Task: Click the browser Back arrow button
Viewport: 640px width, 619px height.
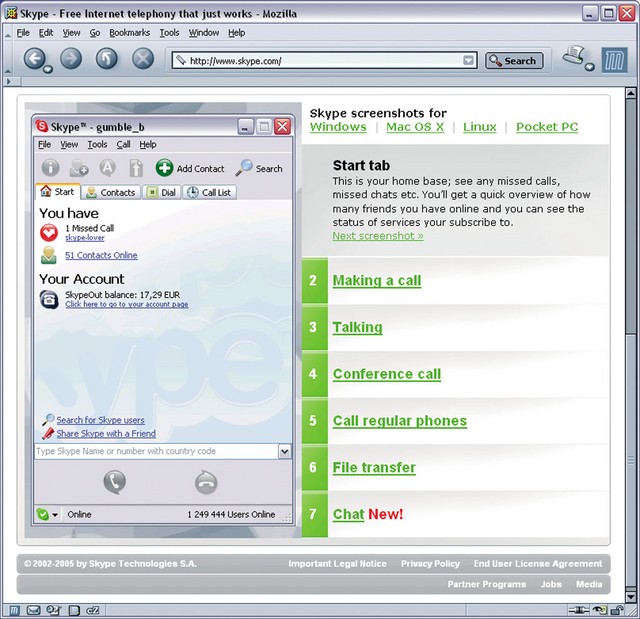Action: coord(34,58)
